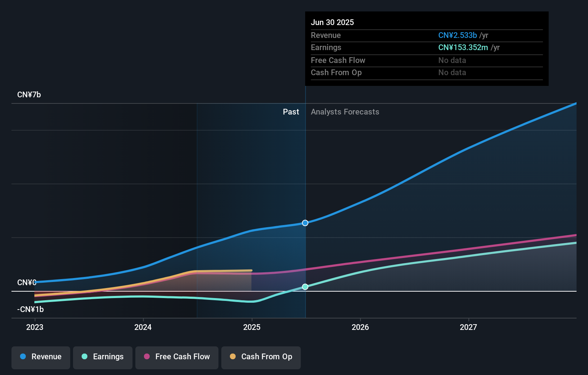588x375 pixels.
Task: Select the Analysts Forecasts section label
Action: (x=345, y=112)
